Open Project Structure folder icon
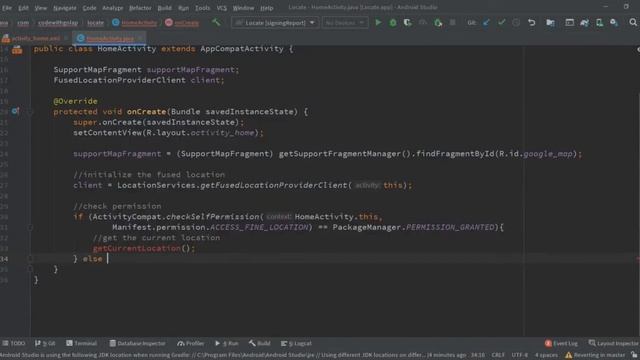The image size is (640, 360). tap(550, 22)
